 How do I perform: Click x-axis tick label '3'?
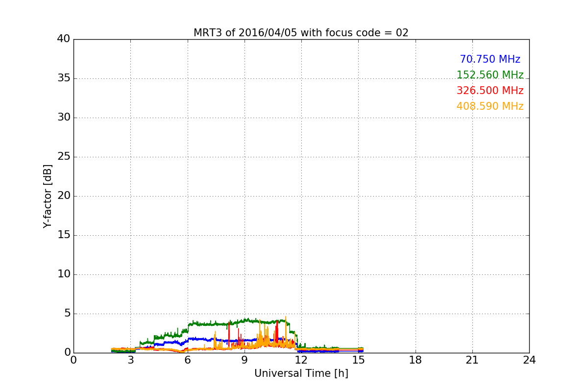click(131, 360)
